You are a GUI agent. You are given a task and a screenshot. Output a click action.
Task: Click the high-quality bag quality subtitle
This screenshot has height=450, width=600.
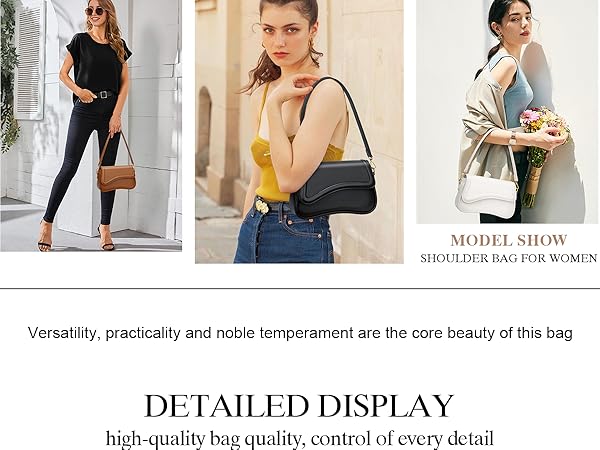pyautogui.click(x=300, y=439)
